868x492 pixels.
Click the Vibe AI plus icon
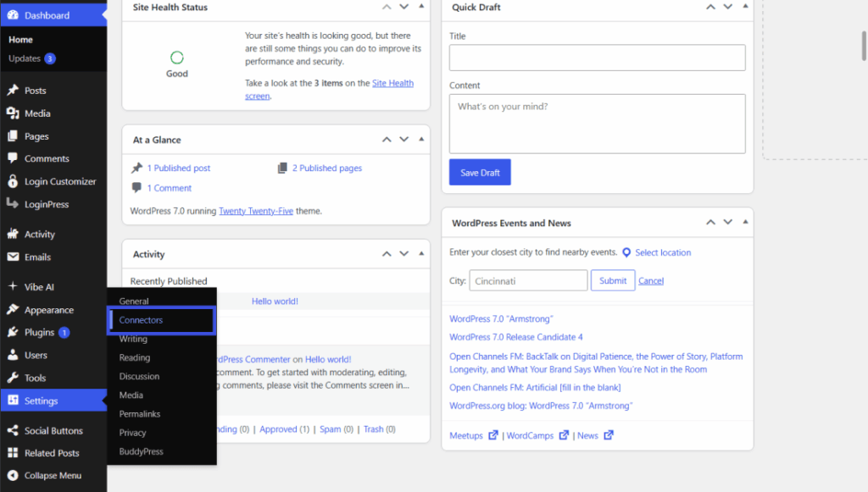(13, 286)
